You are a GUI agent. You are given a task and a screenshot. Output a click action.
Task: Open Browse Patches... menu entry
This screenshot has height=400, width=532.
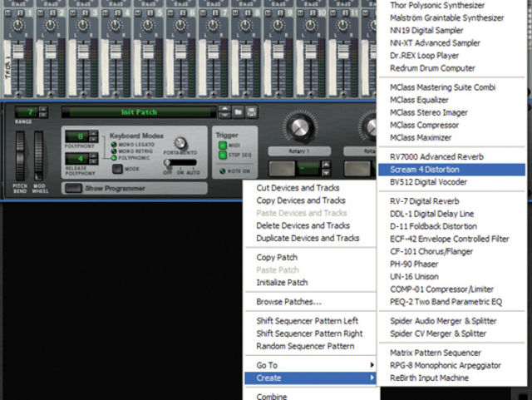(x=310, y=302)
